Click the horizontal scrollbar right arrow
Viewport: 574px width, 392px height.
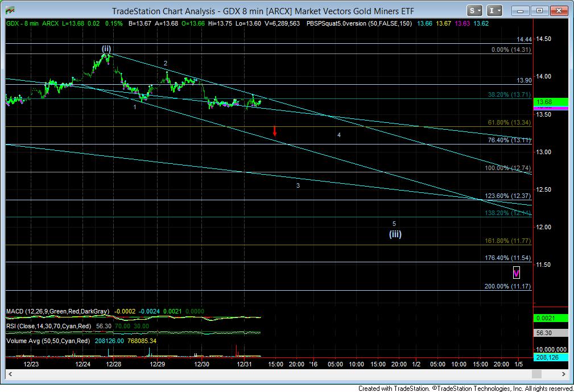pos(563,374)
